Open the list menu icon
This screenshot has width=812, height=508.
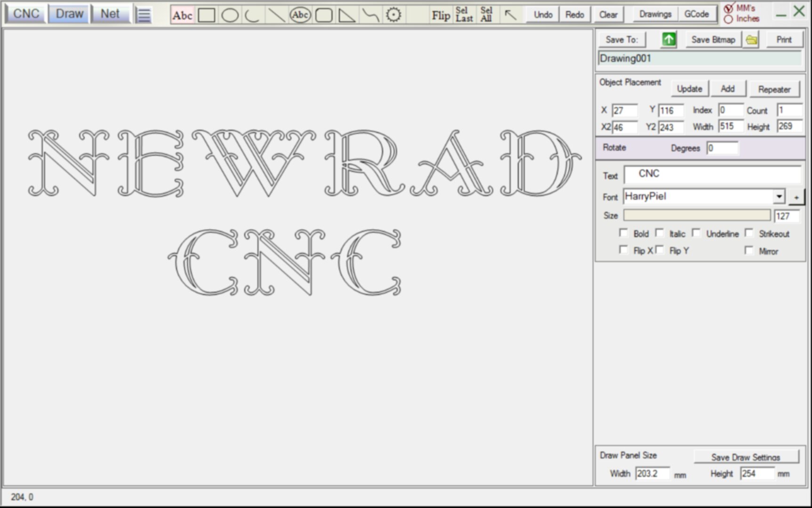143,15
